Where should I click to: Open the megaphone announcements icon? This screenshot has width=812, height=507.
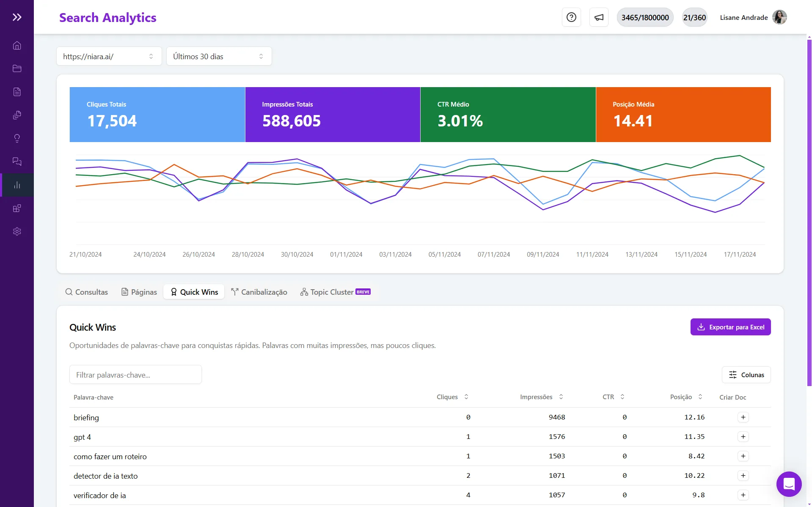[599, 17]
